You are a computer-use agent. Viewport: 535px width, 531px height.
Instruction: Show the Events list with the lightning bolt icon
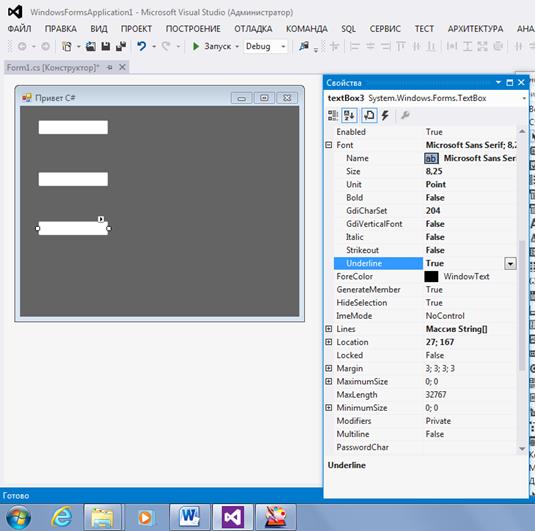[385, 116]
